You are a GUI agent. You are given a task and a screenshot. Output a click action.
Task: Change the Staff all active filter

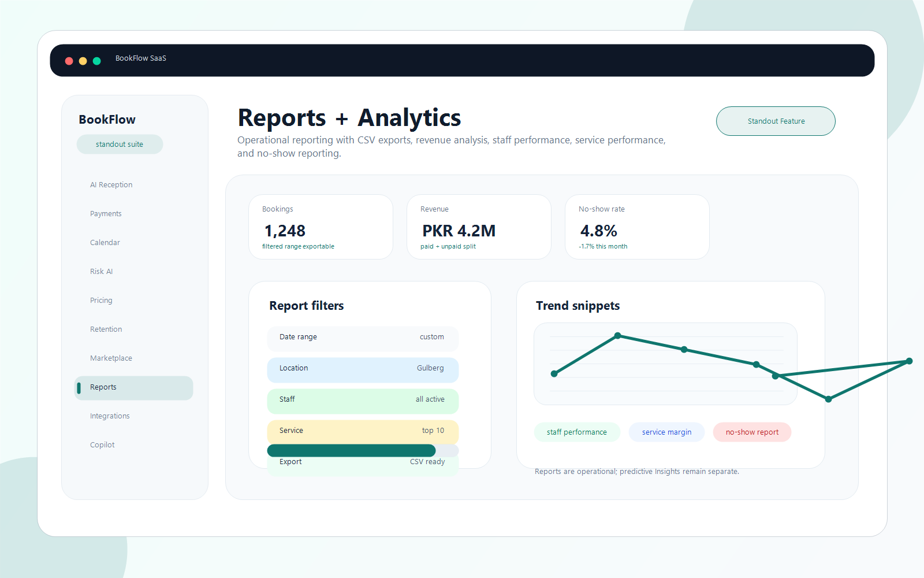[x=363, y=401]
